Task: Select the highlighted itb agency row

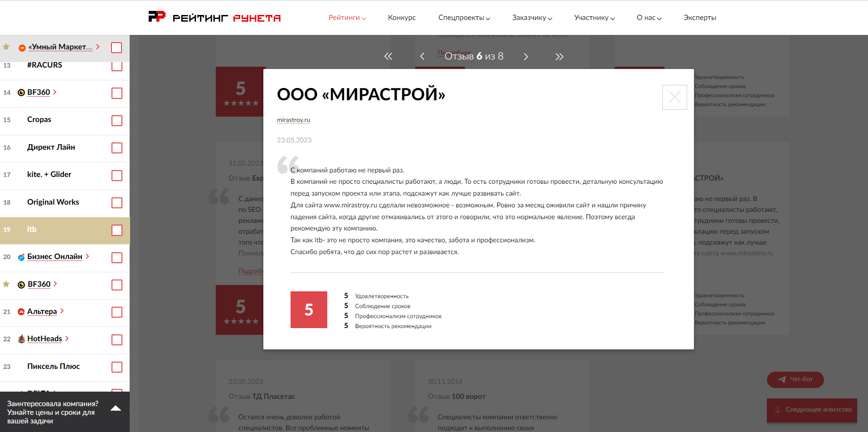Action: coord(65,231)
